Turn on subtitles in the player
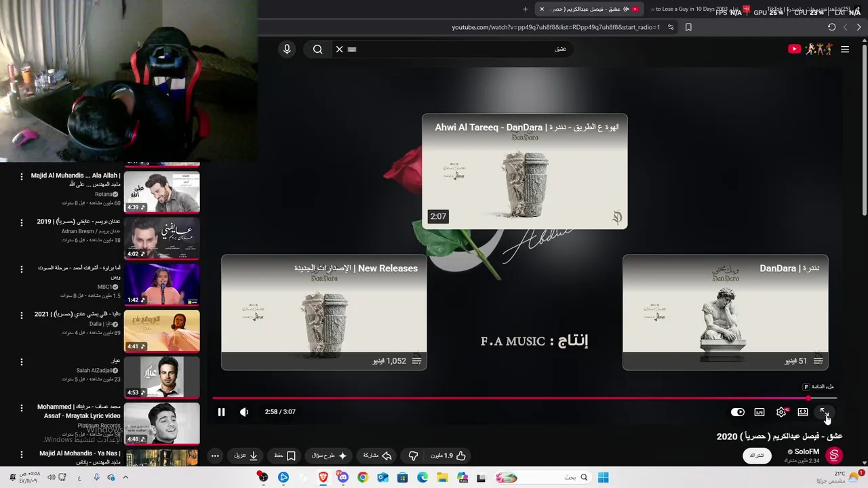The image size is (868, 488). point(759,412)
